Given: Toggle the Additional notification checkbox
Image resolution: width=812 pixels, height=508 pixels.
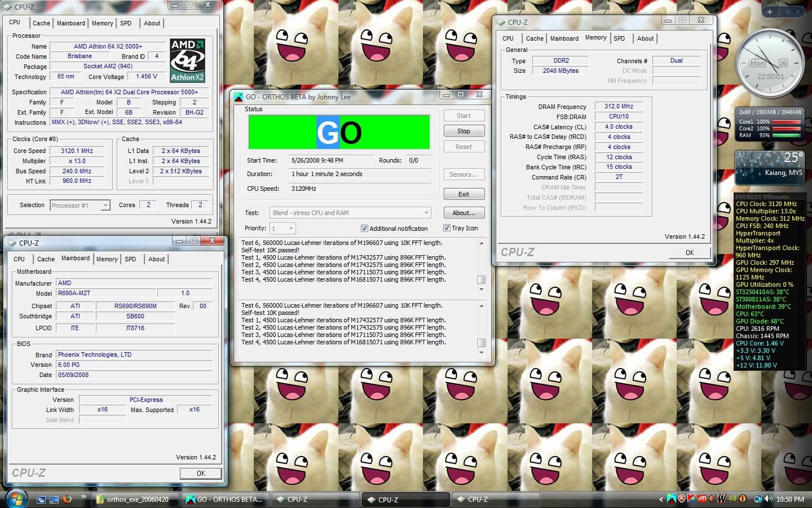Looking at the screenshot, I should tap(364, 229).
